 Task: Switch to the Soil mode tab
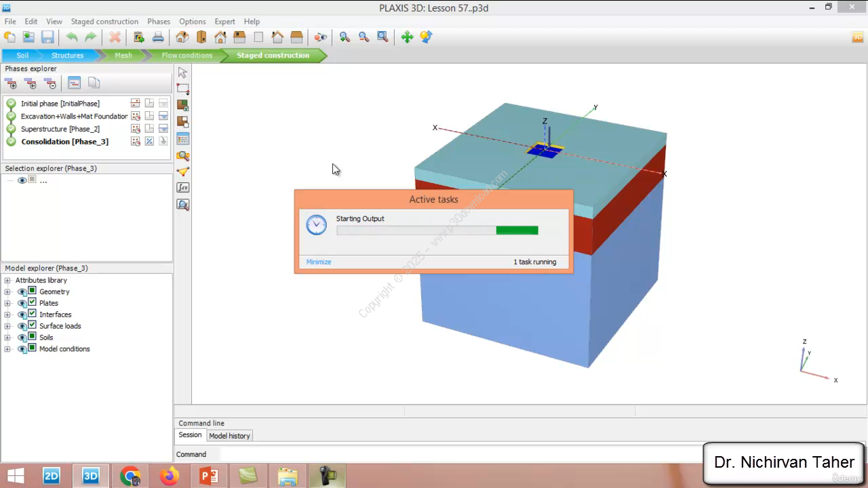click(23, 56)
